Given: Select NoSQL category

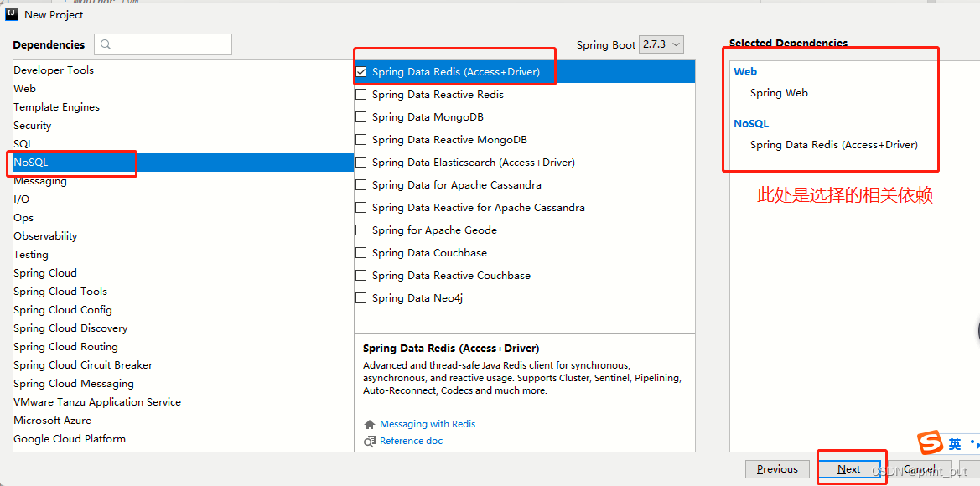Looking at the screenshot, I should click(183, 163).
